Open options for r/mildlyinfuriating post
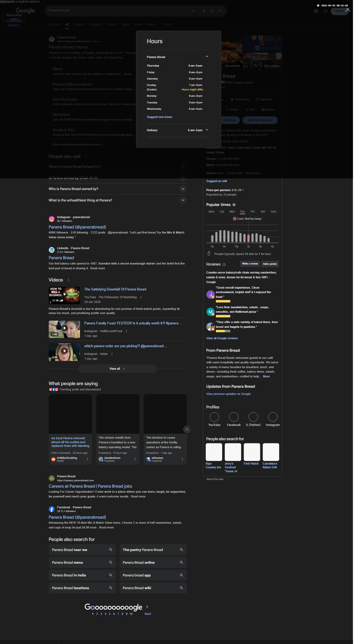The width and height of the screenshot is (357, 644). point(87,459)
